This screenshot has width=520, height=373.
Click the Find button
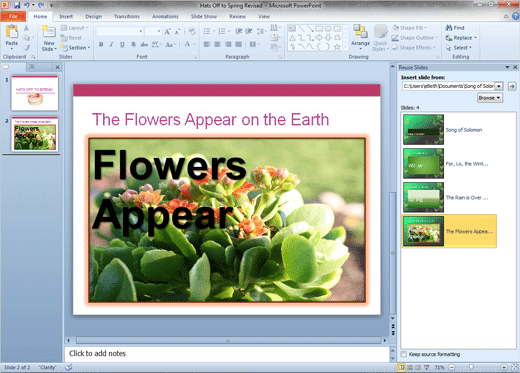(x=455, y=28)
